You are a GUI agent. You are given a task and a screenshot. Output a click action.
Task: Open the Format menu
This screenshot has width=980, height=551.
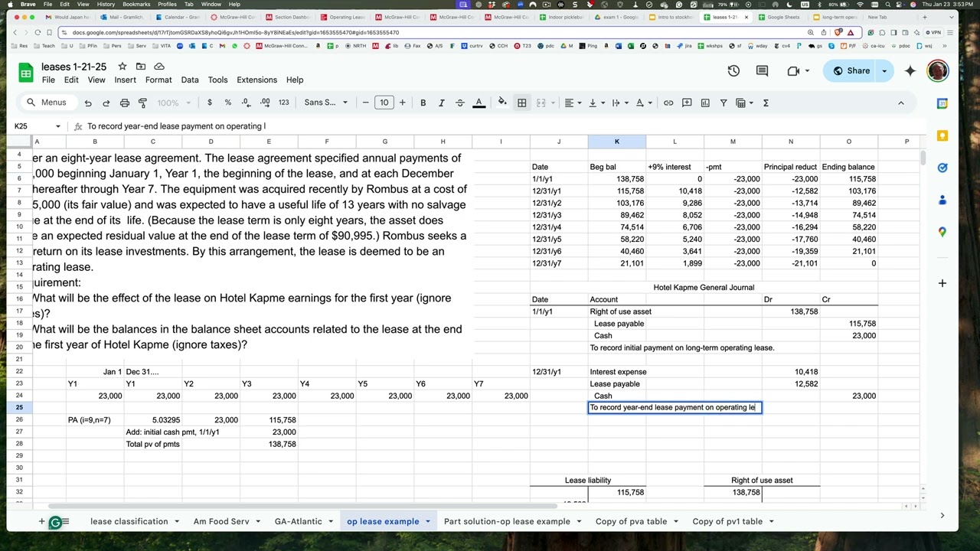pos(158,80)
